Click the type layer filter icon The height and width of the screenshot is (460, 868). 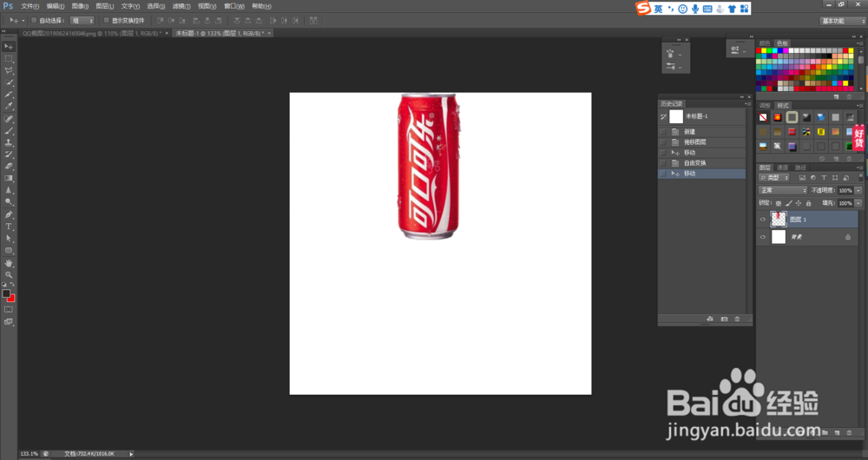[x=824, y=178]
